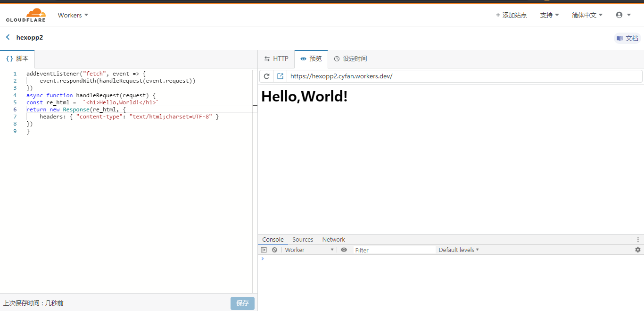Click the console Filter input field
The height and width of the screenshot is (311, 644).
395,250
